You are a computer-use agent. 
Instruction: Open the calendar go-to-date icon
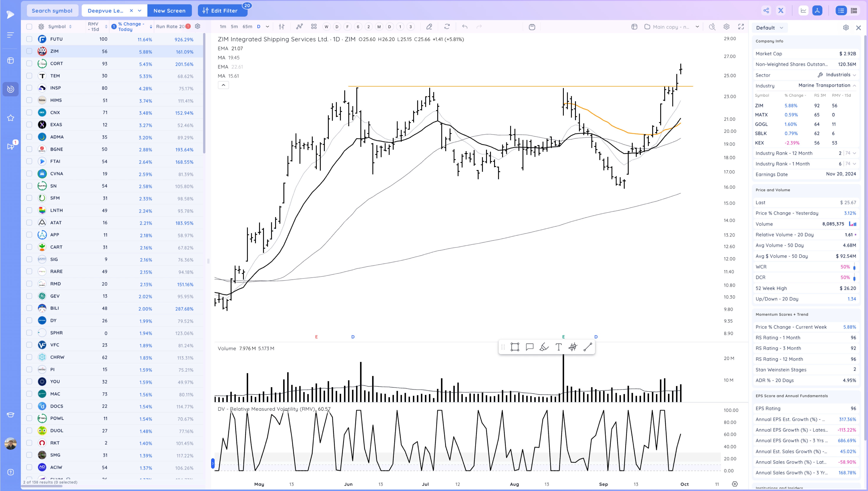(x=532, y=27)
